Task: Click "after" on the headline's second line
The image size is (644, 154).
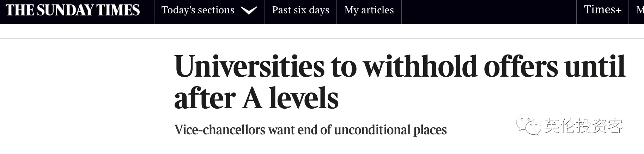Action: pos(205,98)
